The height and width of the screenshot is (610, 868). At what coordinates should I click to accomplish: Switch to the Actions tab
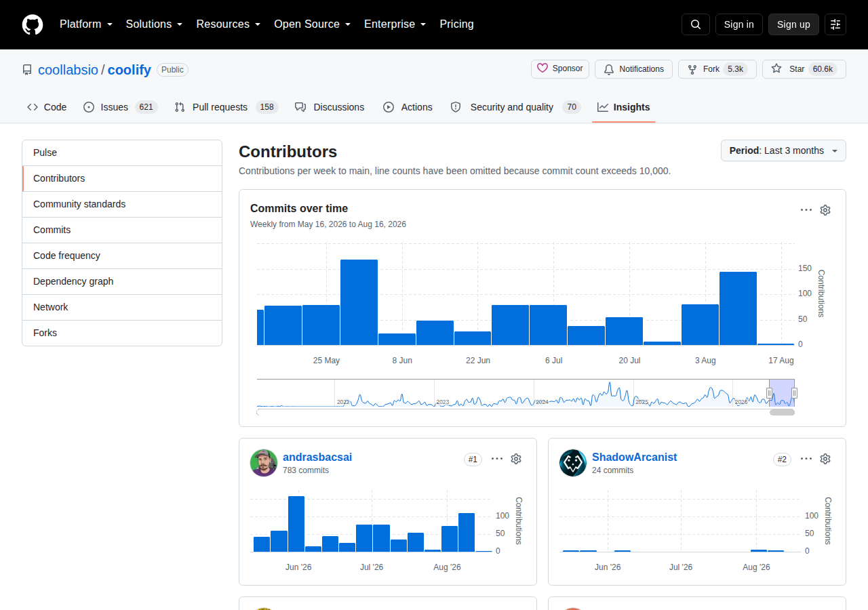(x=408, y=107)
